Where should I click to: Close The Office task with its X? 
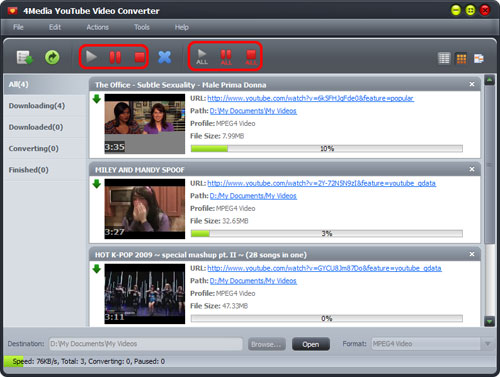click(472, 84)
